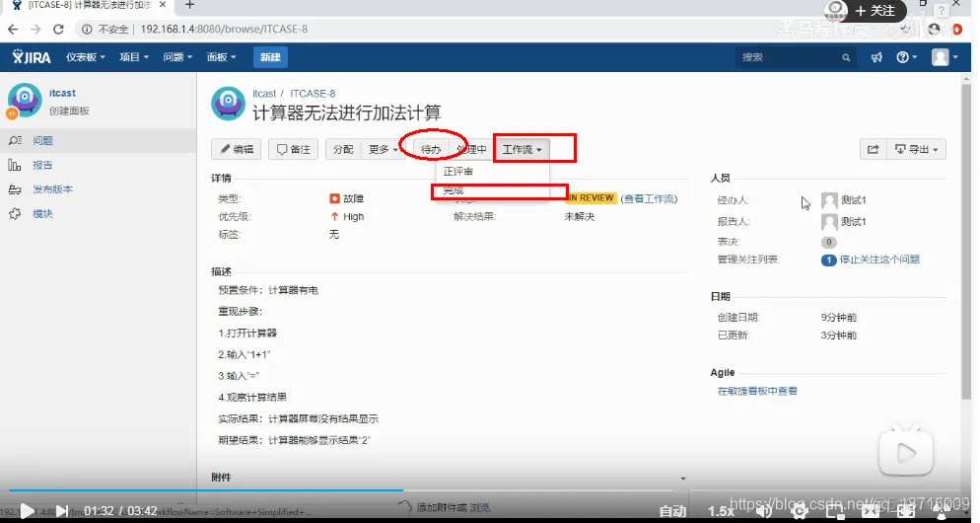Click 停止关注这个问题 link
The height and width of the screenshot is (523, 980).
tap(879, 259)
